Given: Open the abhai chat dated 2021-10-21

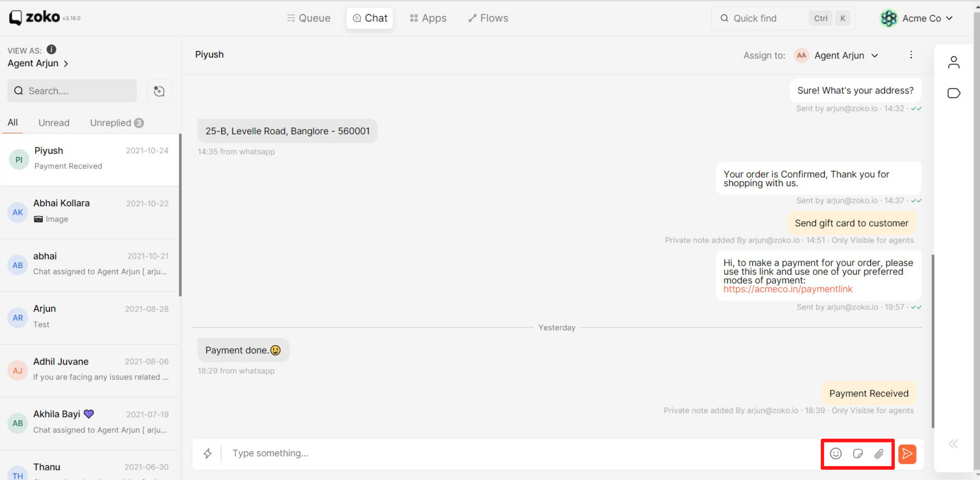Looking at the screenshot, I should click(89, 265).
